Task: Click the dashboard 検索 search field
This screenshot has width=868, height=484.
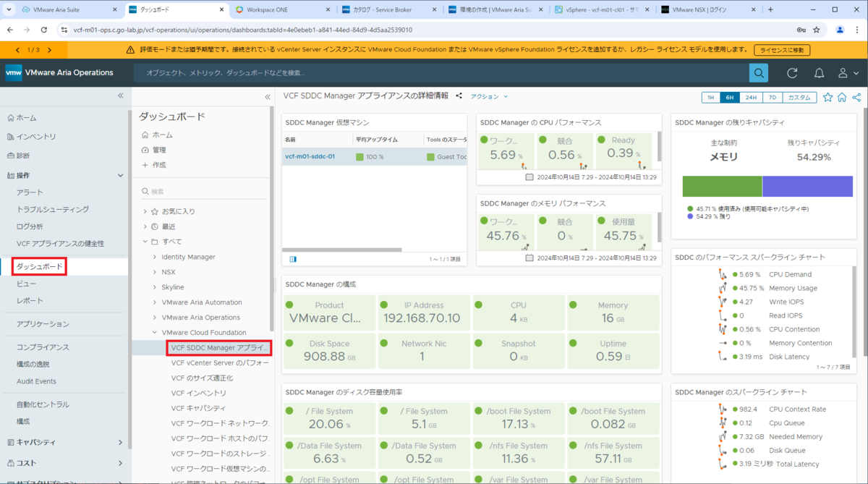Action: click(205, 191)
